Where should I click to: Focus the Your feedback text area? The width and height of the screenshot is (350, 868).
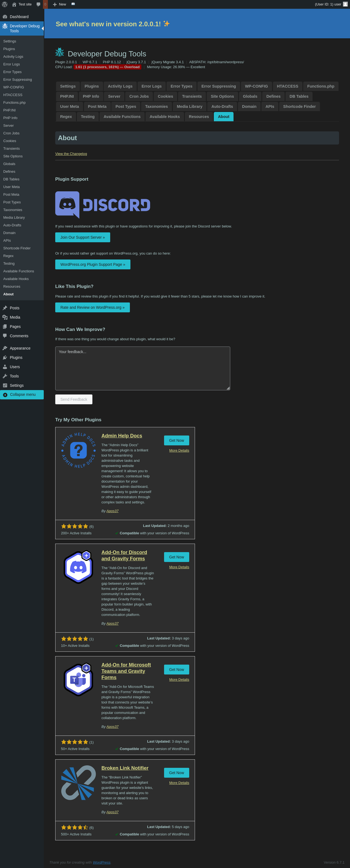[143, 368]
